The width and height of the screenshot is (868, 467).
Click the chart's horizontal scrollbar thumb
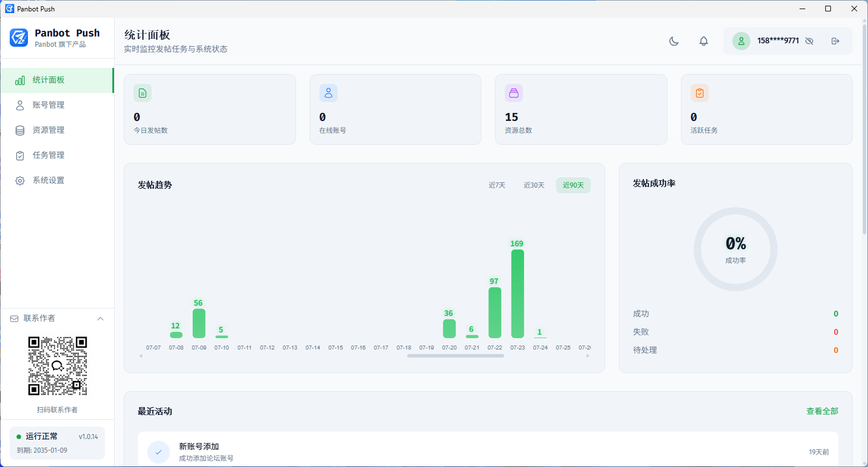[456, 356]
